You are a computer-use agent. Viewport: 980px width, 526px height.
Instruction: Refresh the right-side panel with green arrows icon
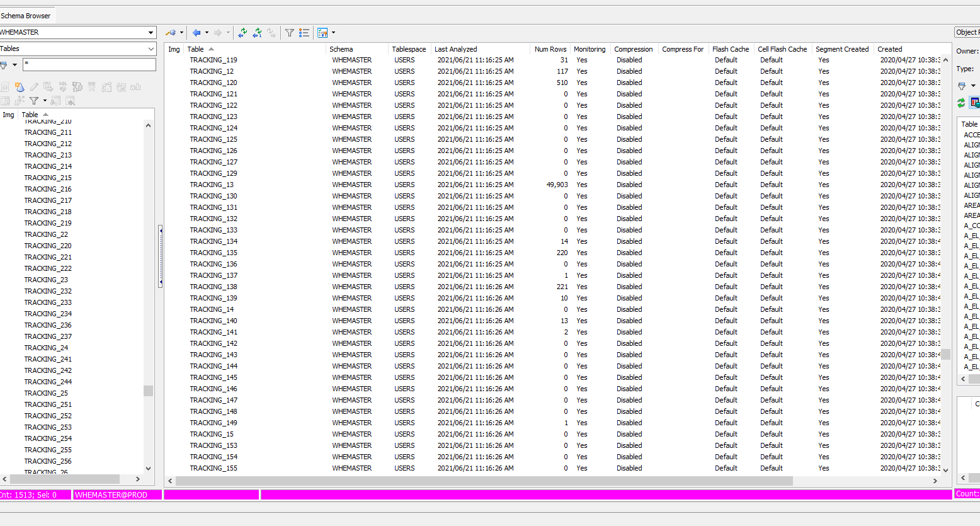[960, 103]
